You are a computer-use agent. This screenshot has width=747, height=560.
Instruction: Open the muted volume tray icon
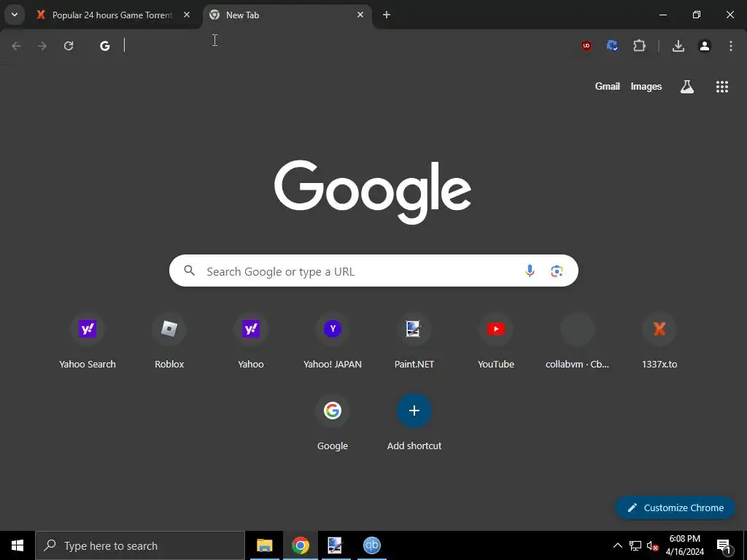652,545
